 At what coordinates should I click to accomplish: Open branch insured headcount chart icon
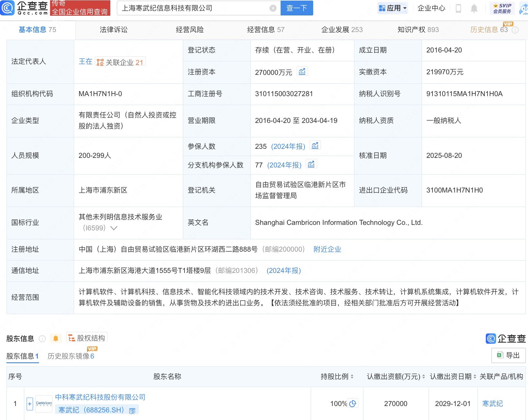311,164
